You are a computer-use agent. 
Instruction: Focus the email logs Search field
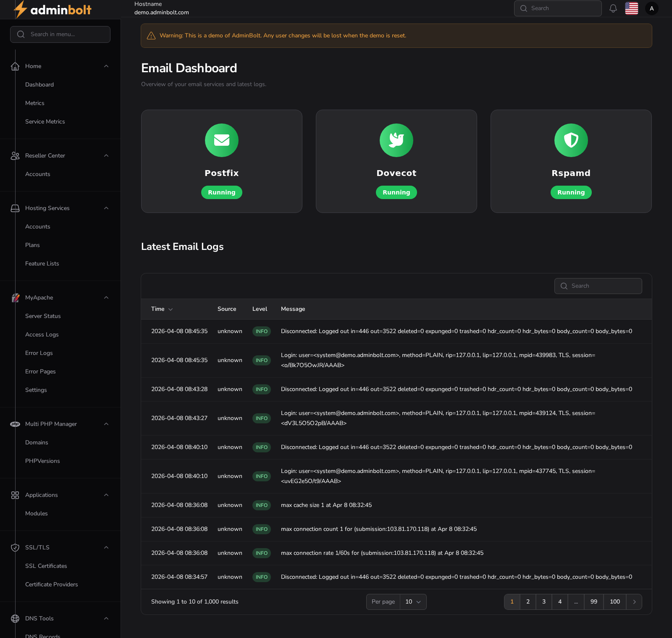coord(598,286)
